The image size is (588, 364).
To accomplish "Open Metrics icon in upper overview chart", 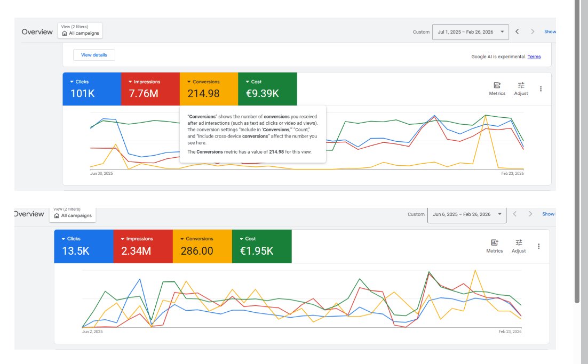I will 497,89.
